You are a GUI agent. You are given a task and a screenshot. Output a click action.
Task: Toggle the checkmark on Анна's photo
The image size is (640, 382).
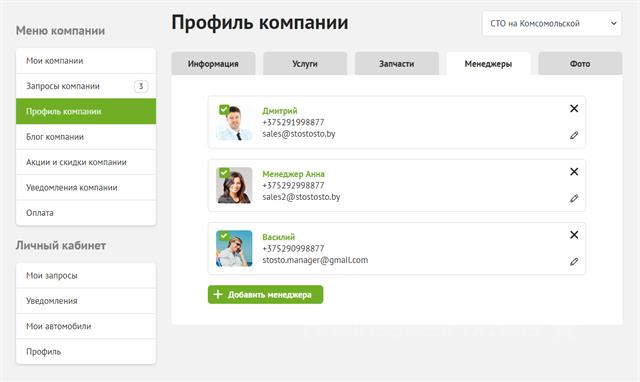click(224, 173)
